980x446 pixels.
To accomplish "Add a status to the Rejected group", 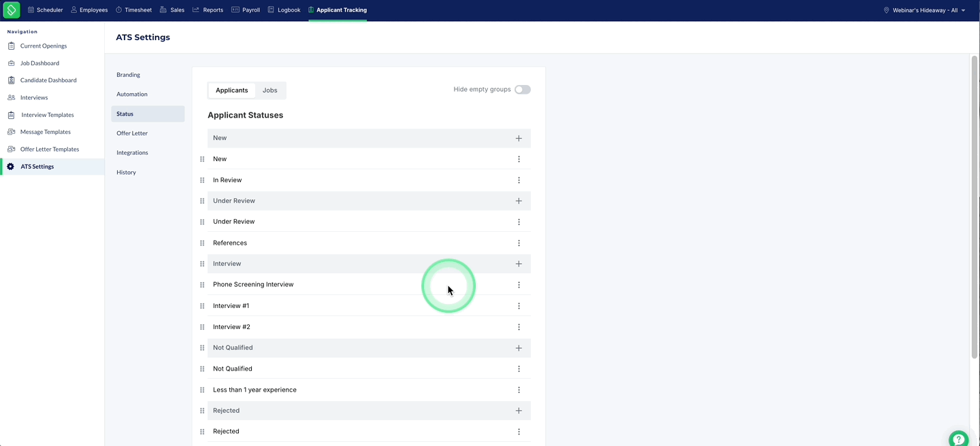I will [x=519, y=411].
